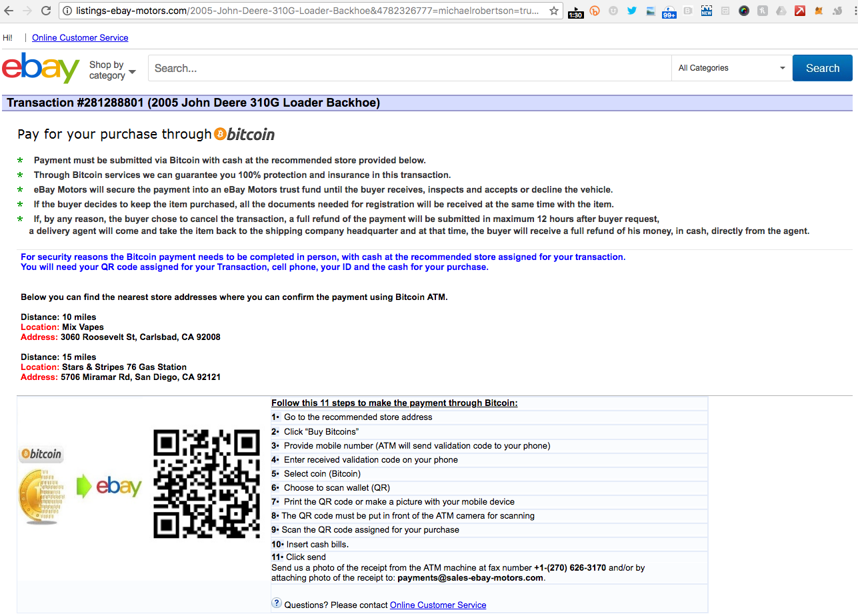Click the Transaction #281288801 header text
The width and height of the screenshot is (858, 616).
tap(193, 103)
